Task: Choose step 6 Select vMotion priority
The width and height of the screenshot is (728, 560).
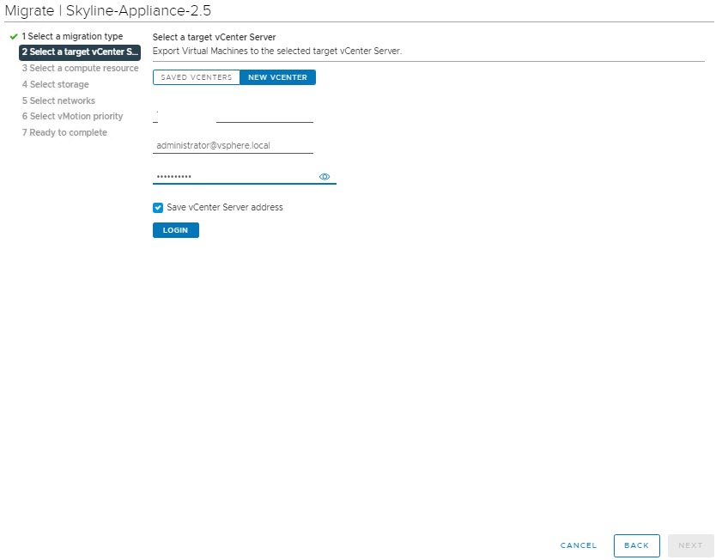Action: pyautogui.click(x=72, y=116)
